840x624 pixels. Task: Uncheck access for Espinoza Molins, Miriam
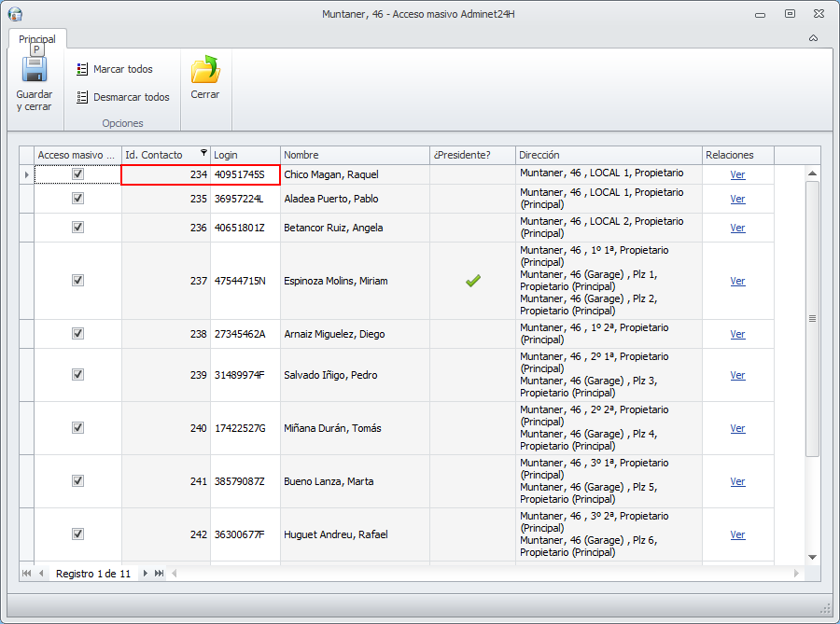(x=77, y=280)
